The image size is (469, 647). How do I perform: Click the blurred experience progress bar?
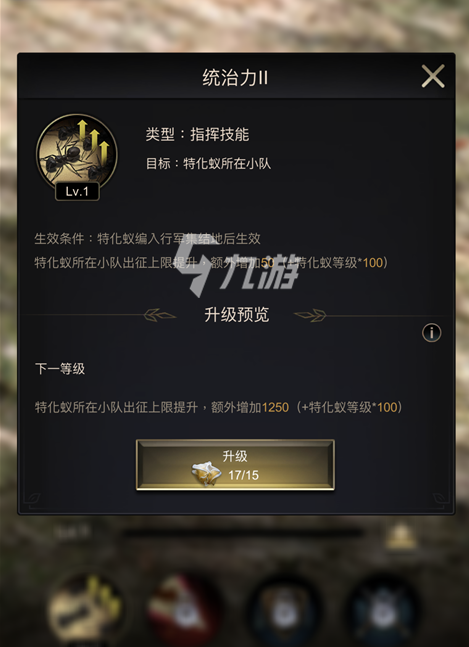243,534
